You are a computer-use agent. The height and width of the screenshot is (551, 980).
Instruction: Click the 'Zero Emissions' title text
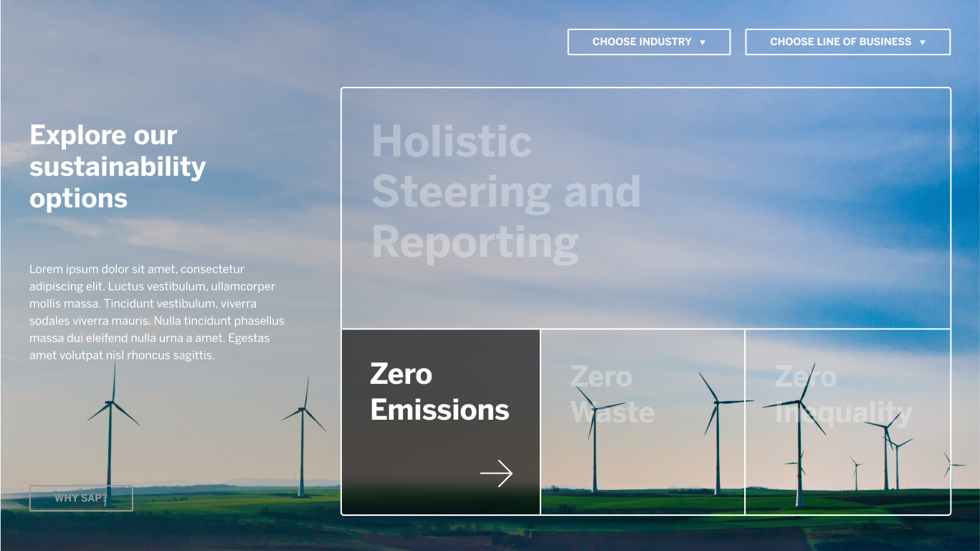[439, 392]
